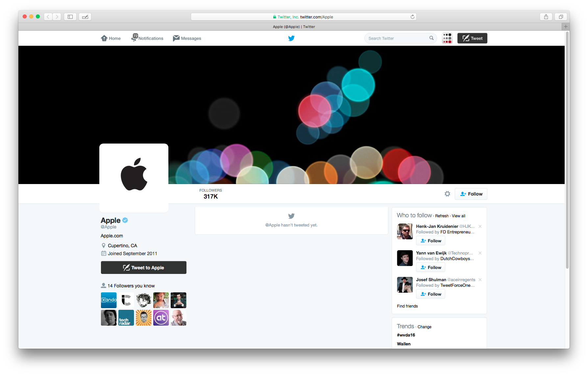Follow Josef Shulman
The width and height of the screenshot is (588, 375).
click(x=431, y=294)
